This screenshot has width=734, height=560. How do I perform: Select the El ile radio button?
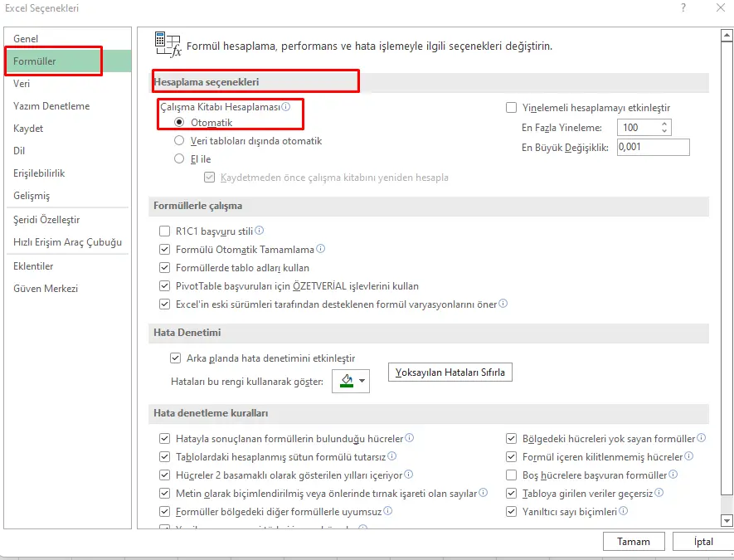pyautogui.click(x=179, y=159)
